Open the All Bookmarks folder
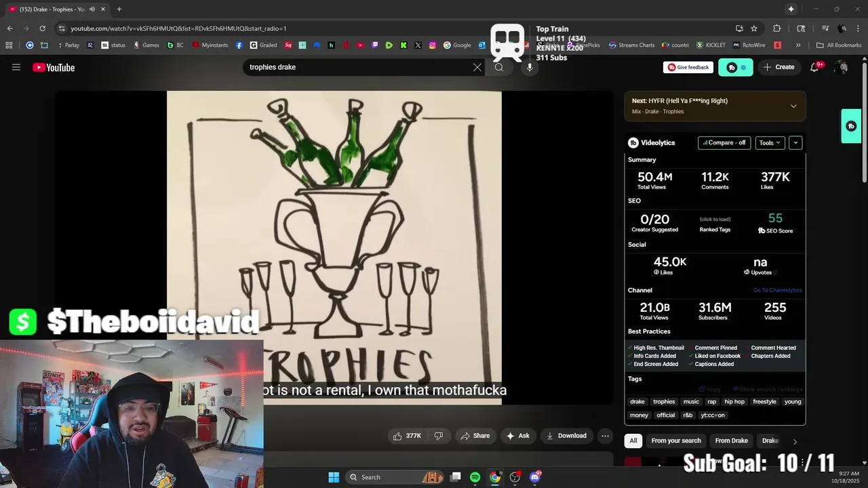This screenshot has height=488, width=868. 839,45
